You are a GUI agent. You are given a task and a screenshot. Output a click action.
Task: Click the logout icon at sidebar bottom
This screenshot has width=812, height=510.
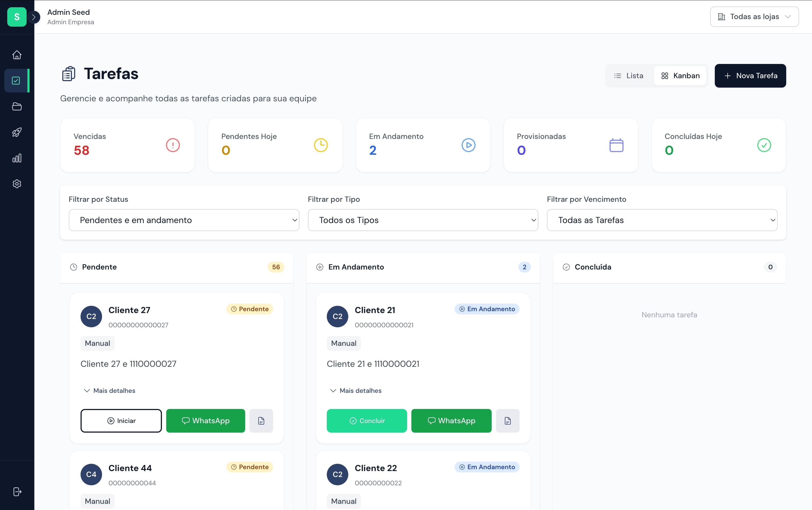click(17, 491)
